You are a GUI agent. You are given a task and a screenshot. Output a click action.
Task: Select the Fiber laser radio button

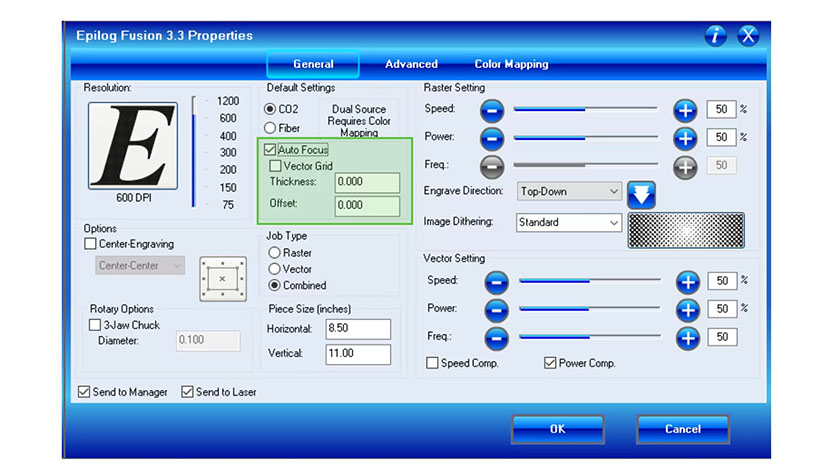click(270, 128)
